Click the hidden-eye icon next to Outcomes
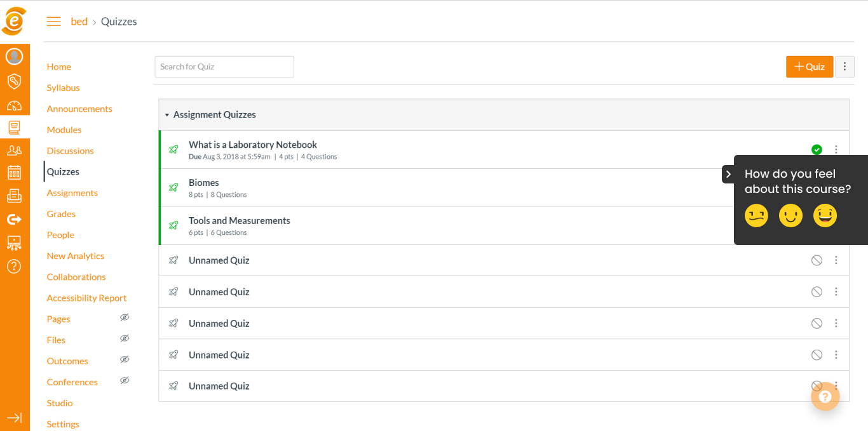Viewport: 868px width, 431px height. (125, 359)
